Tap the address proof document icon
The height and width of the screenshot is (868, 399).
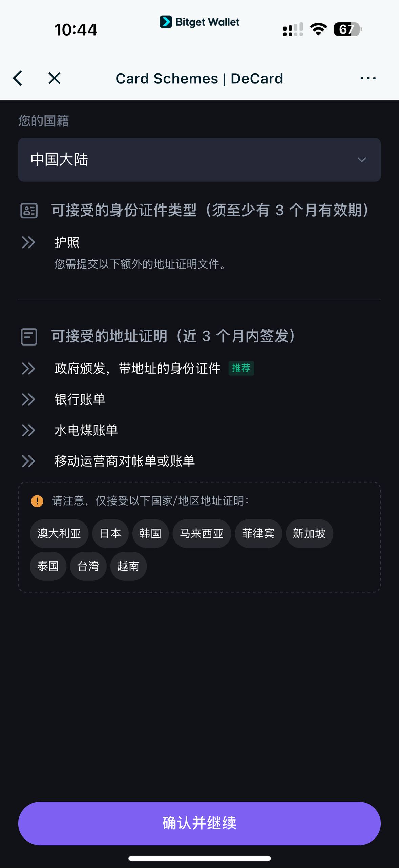coord(29,337)
